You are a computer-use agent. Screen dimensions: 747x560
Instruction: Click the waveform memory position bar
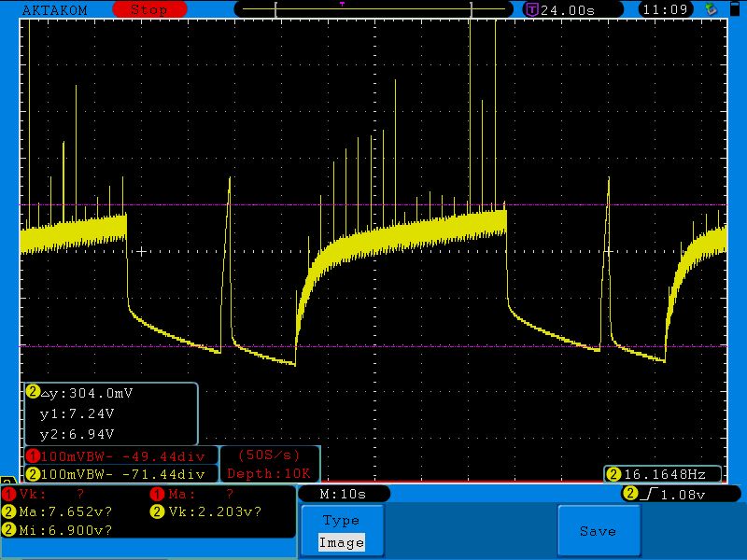click(375, 9)
